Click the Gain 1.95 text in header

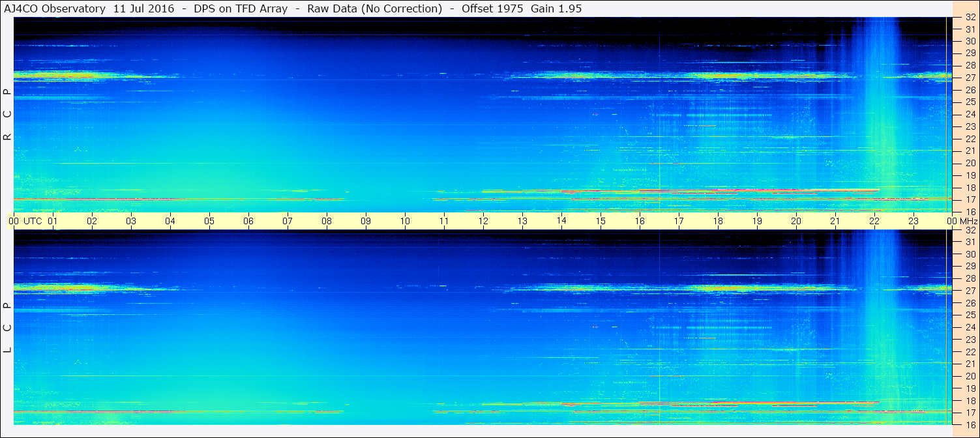tap(556, 8)
